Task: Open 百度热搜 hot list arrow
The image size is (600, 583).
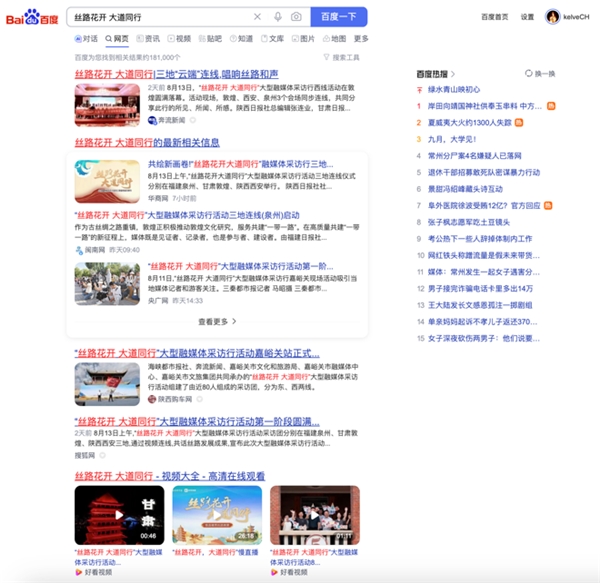Action: coord(453,74)
